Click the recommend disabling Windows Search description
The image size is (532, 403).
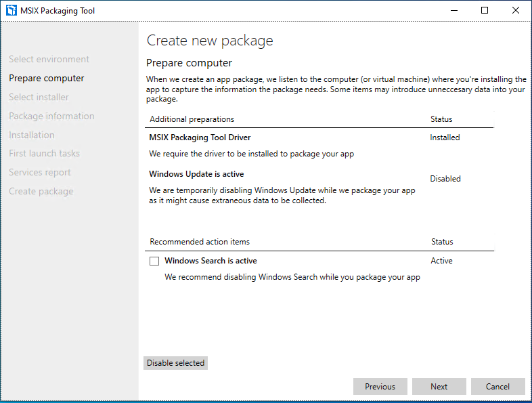point(292,277)
